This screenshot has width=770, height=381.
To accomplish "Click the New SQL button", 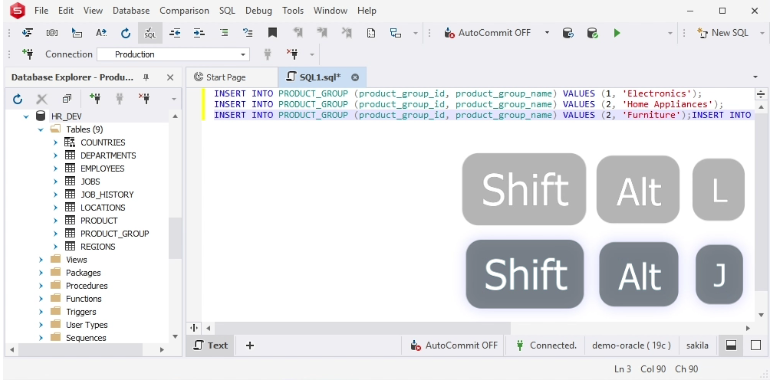I will pyautogui.click(x=723, y=33).
